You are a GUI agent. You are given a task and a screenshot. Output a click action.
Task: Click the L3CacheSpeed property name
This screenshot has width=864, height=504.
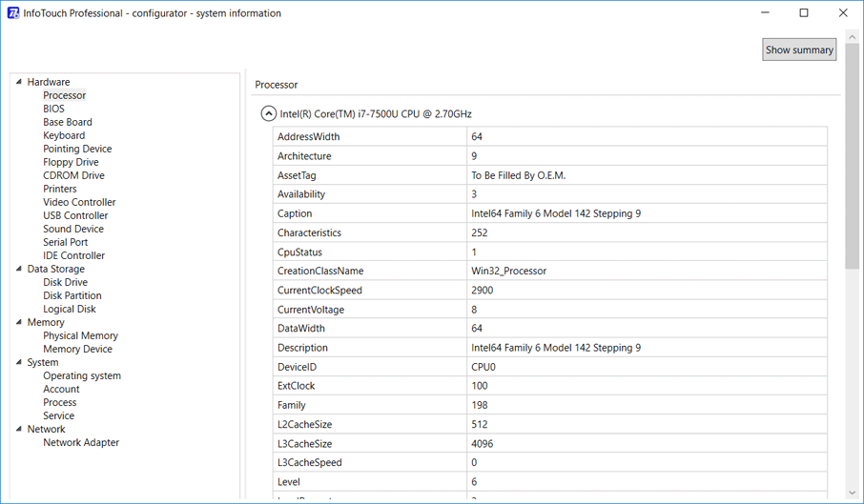click(310, 462)
